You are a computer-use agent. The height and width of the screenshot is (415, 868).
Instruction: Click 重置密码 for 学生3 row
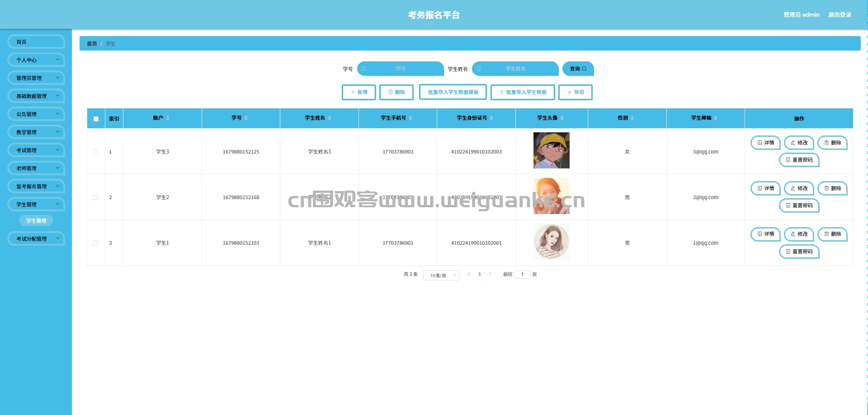pos(799,160)
